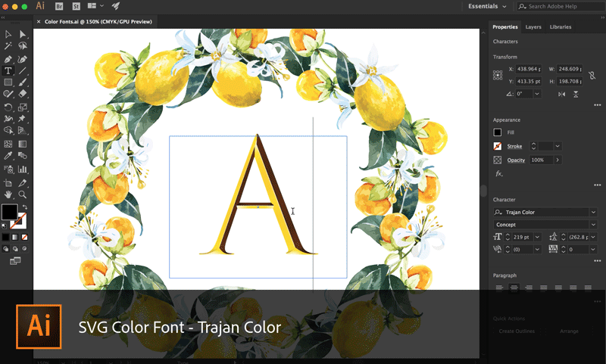Toggle constrain width and height proportions
Viewport: 606px width, 364px height.
592,75
